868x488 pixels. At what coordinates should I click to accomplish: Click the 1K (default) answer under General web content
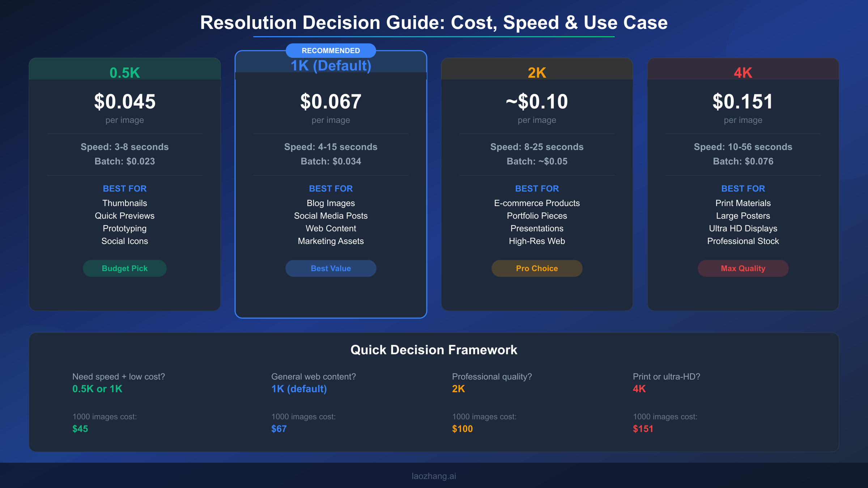coord(299,389)
